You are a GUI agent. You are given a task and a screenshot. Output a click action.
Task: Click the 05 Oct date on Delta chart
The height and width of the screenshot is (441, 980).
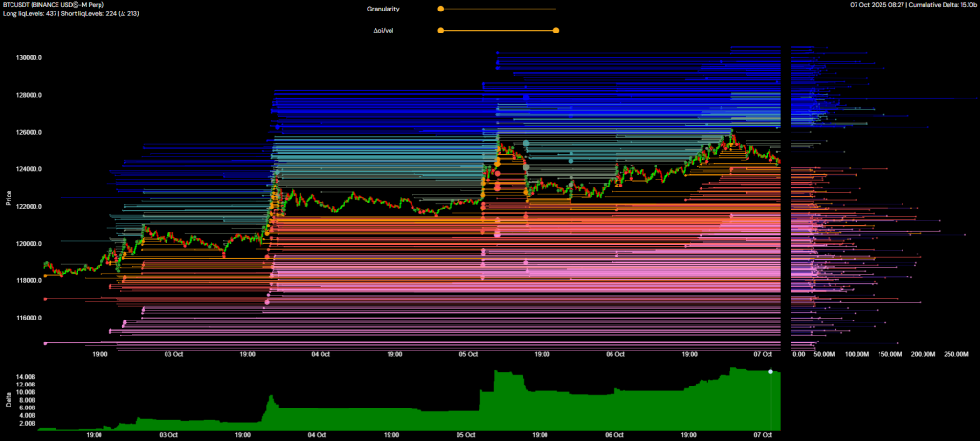tap(468, 434)
